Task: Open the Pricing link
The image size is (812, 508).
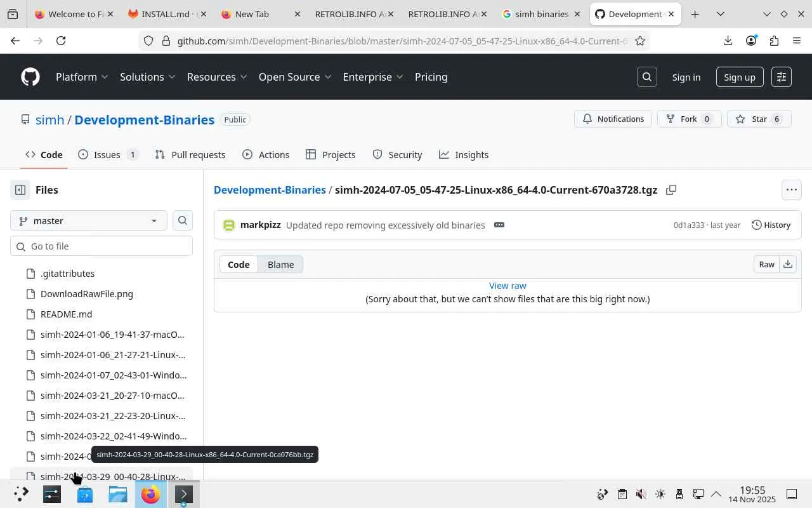Action: 431,77
